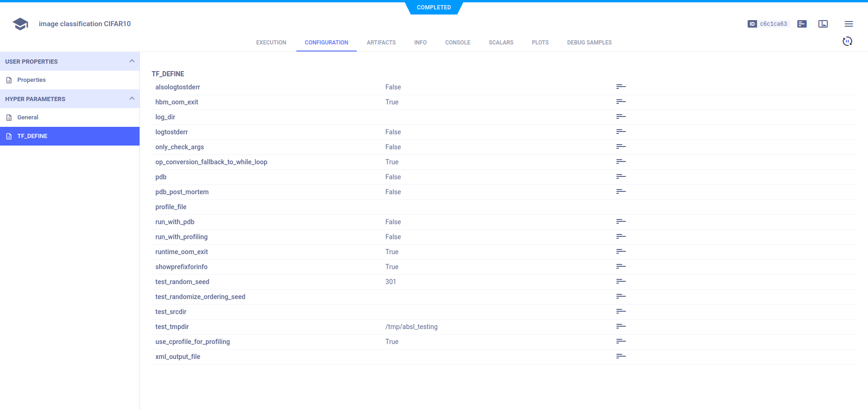Select General hyper parameters section

tap(28, 117)
